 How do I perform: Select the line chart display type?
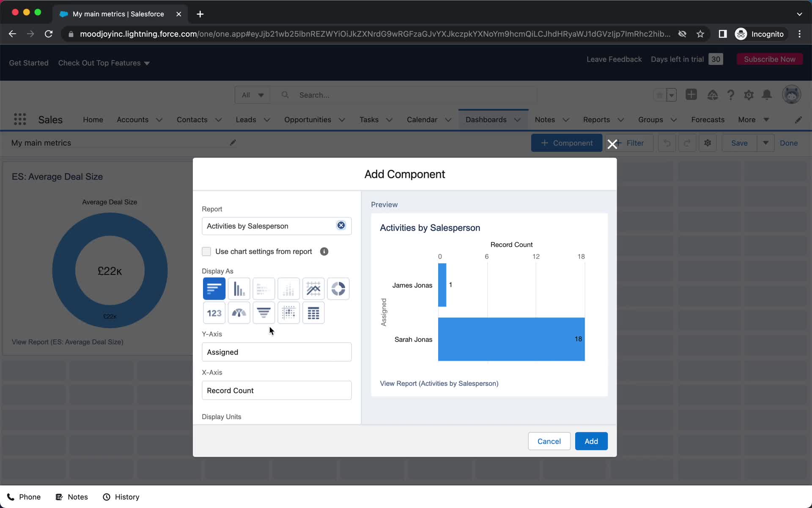(313, 288)
